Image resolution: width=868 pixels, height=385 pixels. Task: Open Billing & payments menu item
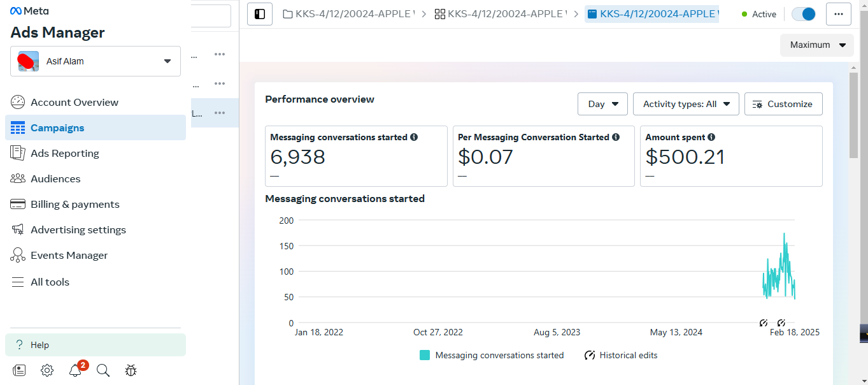point(75,204)
